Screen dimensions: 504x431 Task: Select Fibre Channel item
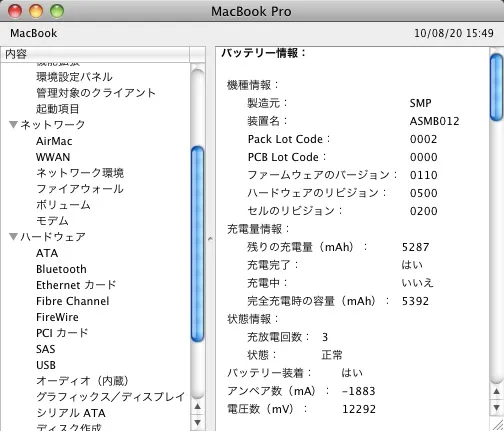click(x=73, y=301)
